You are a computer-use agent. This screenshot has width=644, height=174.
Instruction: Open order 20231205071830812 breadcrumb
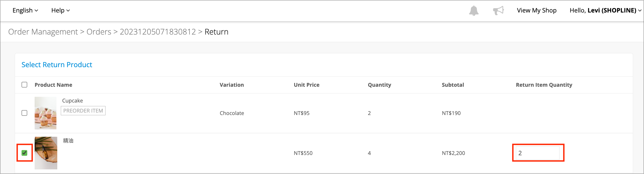click(158, 32)
